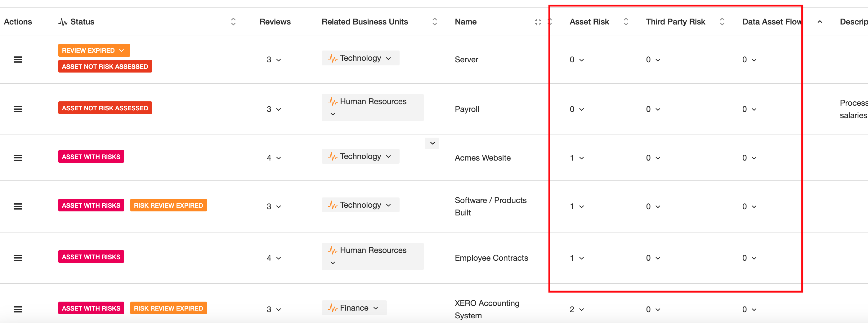Sort the Reviews column using its sort arrows

tap(233, 21)
